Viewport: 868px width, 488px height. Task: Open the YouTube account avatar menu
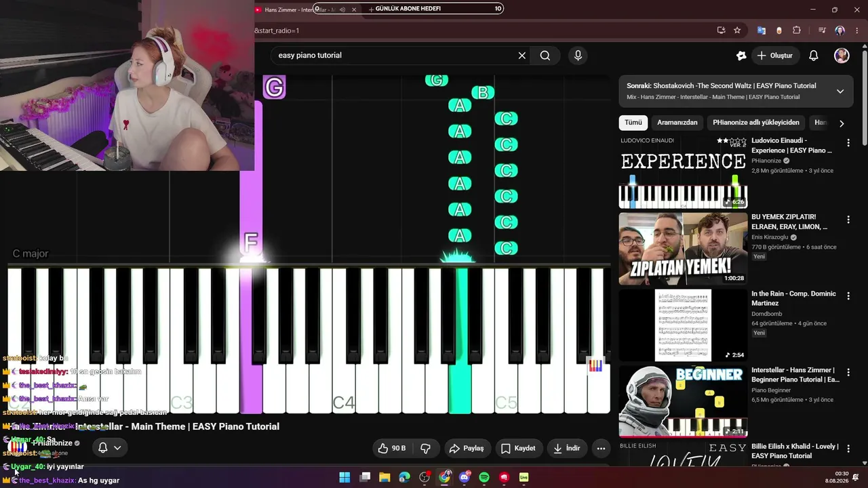click(842, 56)
